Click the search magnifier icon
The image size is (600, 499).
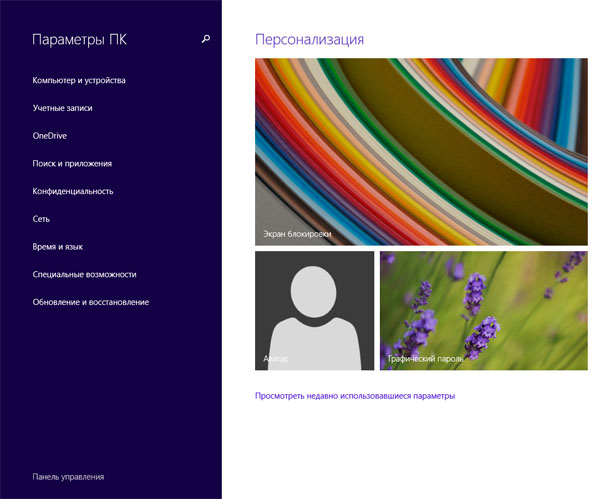tap(206, 39)
